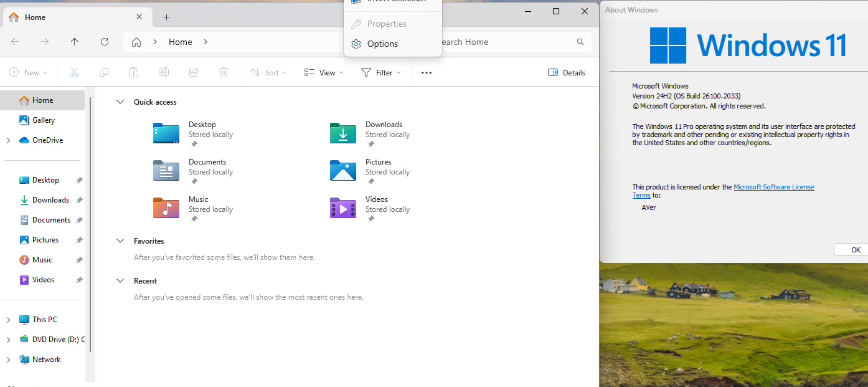Collapse the Favorites section
Image resolution: width=868 pixels, height=387 pixels.
120,241
